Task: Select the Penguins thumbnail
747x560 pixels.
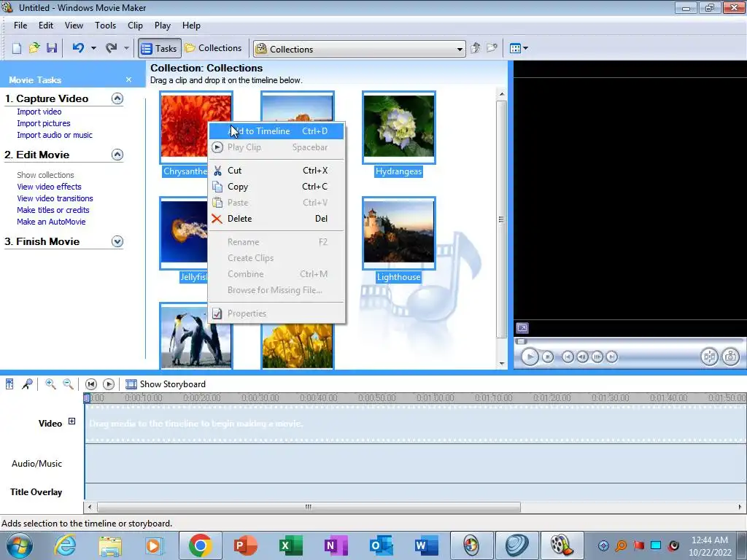Action: coord(196,336)
